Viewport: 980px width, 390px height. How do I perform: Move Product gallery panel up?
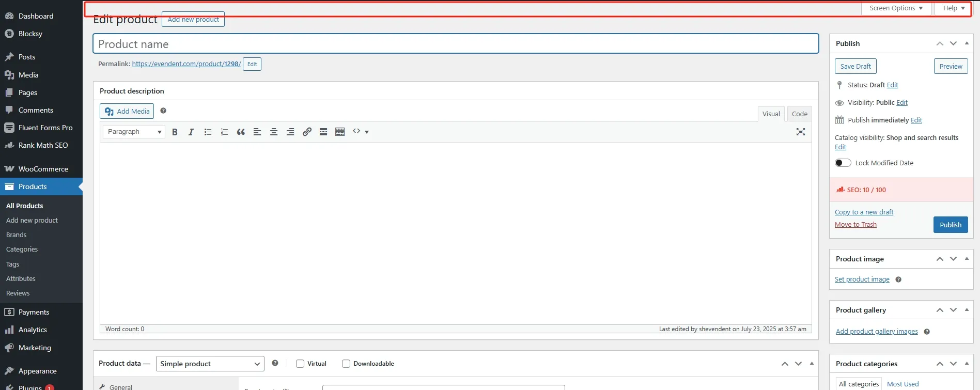point(940,310)
